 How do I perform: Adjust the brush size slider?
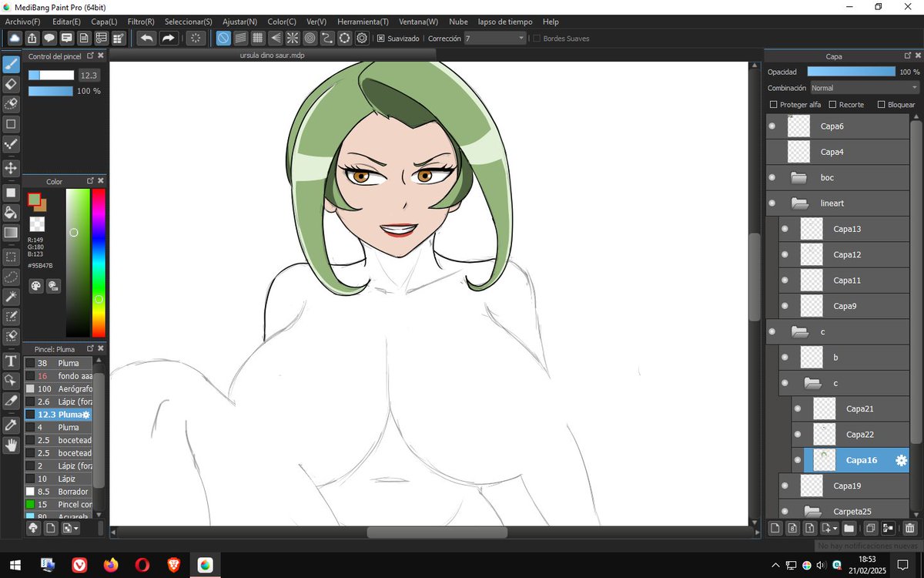[x=51, y=75]
